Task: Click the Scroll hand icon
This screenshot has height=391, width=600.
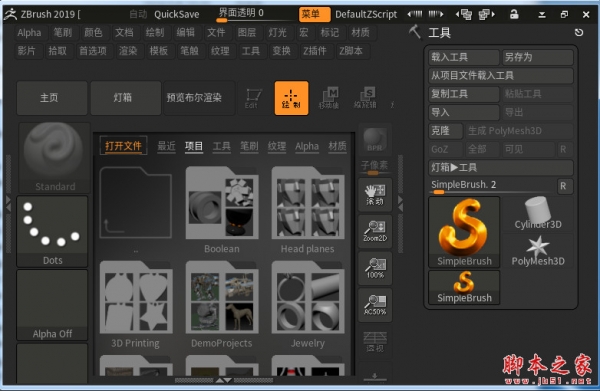Action: [375, 195]
